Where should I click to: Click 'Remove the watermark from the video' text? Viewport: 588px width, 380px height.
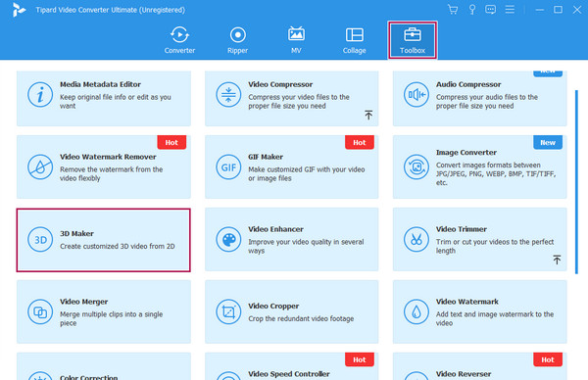(112, 174)
